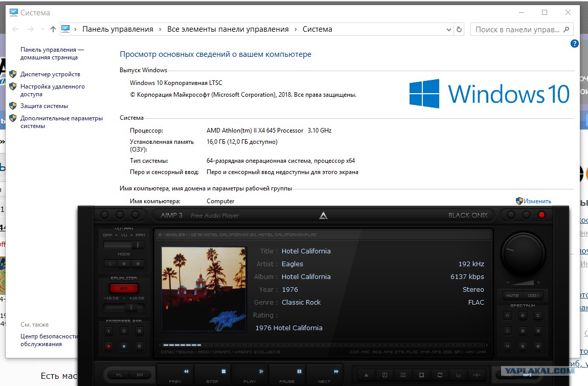Click the AIMP eject/open file icon
The image size is (588, 386).
(367, 375)
